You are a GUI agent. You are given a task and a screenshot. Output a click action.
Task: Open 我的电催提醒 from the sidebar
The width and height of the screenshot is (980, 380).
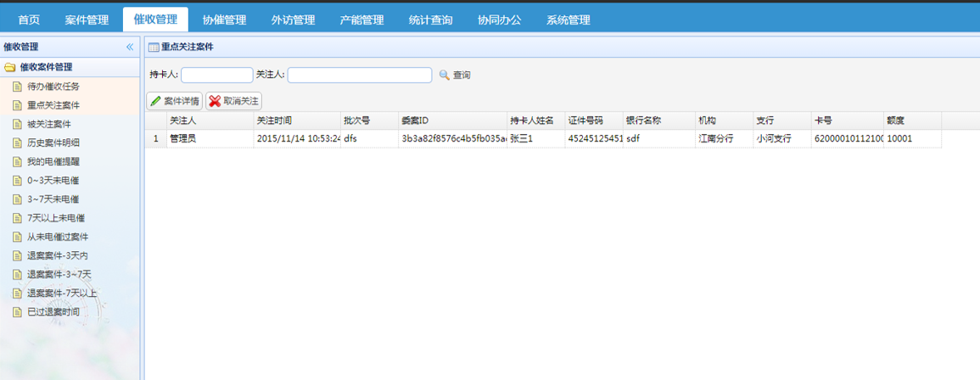click(x=53, y=161)
